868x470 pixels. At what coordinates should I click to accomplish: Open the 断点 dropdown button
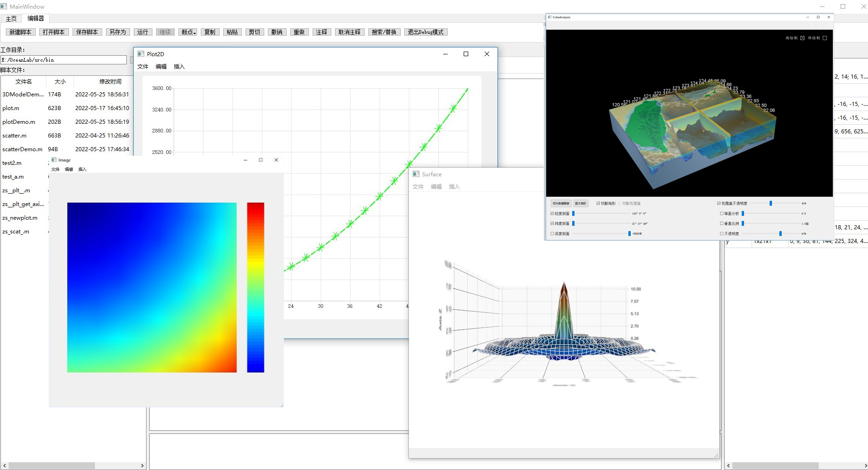pos(188,32)
